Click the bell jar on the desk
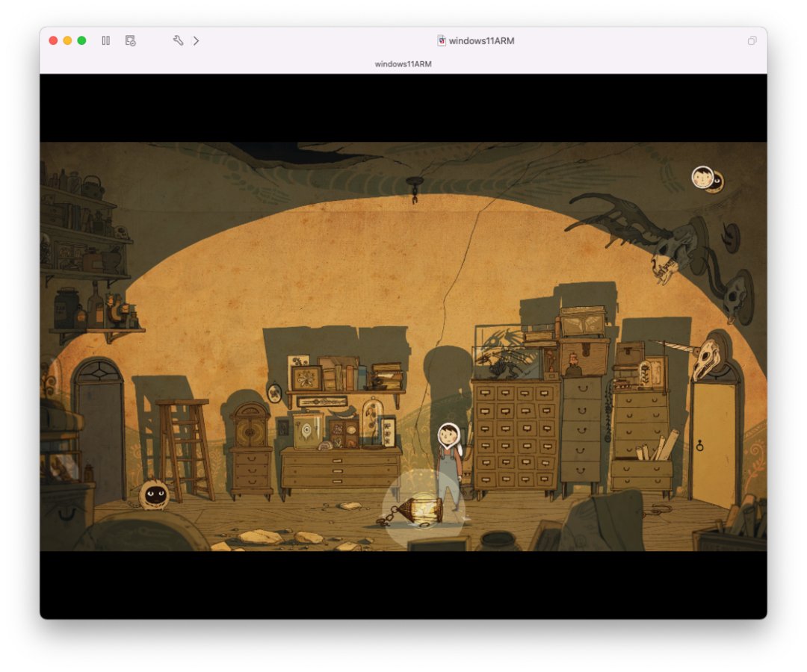 [371, 422]
